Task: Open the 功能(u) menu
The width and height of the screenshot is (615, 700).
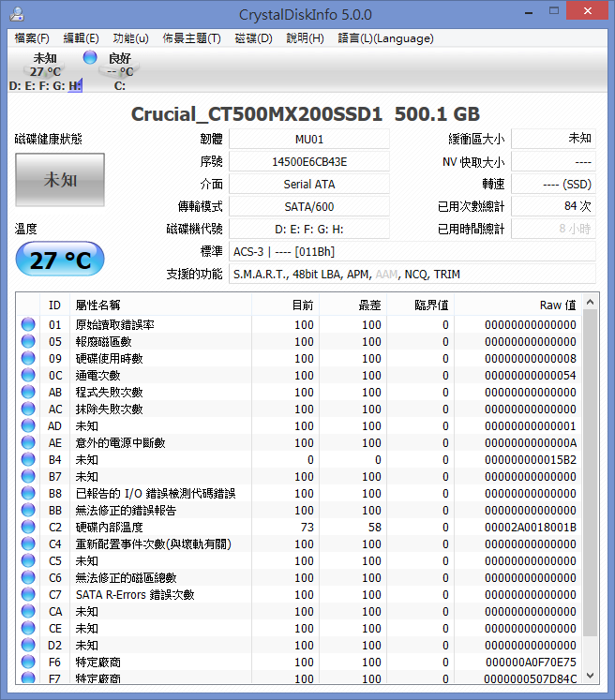Action: (131, 38)
